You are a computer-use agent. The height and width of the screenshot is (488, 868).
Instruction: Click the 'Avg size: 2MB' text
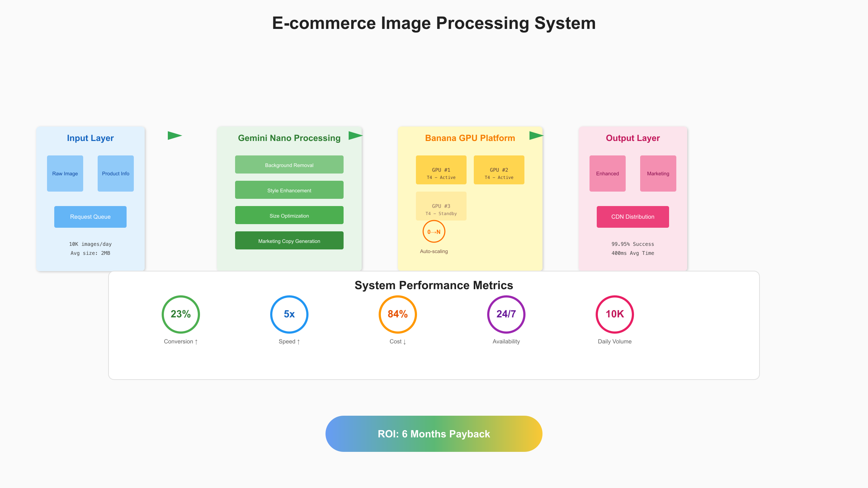[x=90, y=253]
